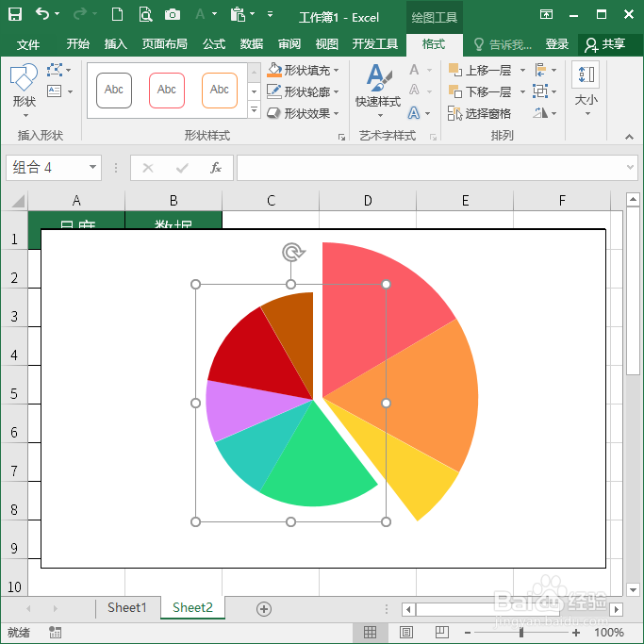644x644 pixels.
Task: Insert a text box icon
Action: click(54, 91)
